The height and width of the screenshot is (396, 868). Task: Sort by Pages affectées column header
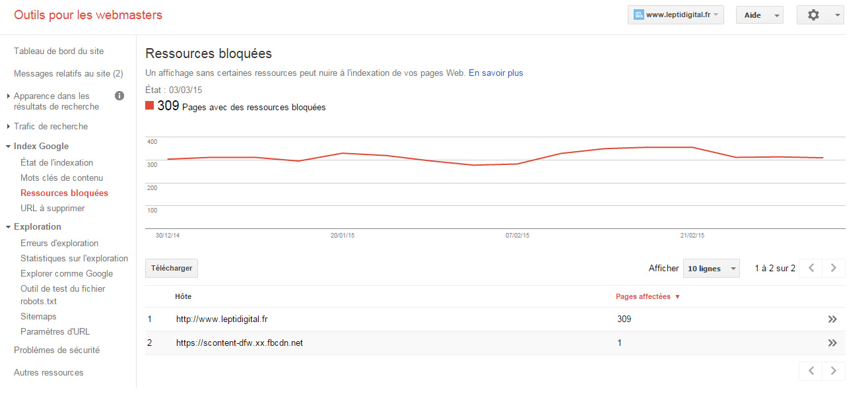(x=643, y=296)
